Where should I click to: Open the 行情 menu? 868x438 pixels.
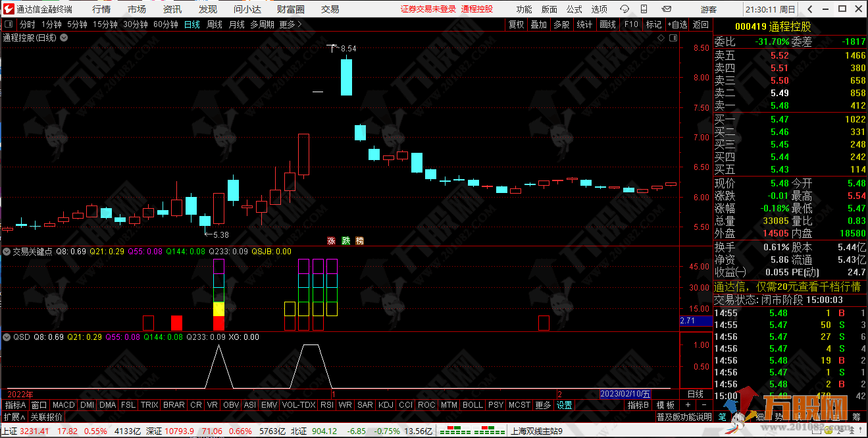click(101, 9)
